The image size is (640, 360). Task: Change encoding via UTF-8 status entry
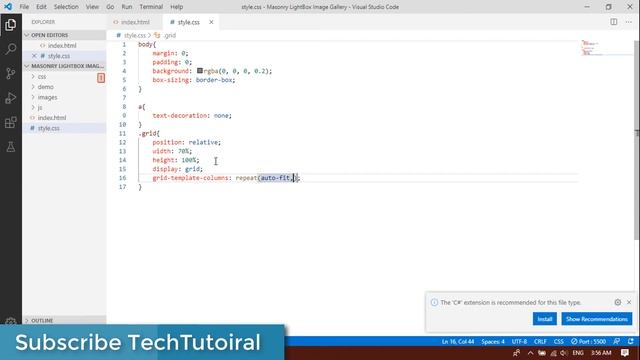click(519, 341)
